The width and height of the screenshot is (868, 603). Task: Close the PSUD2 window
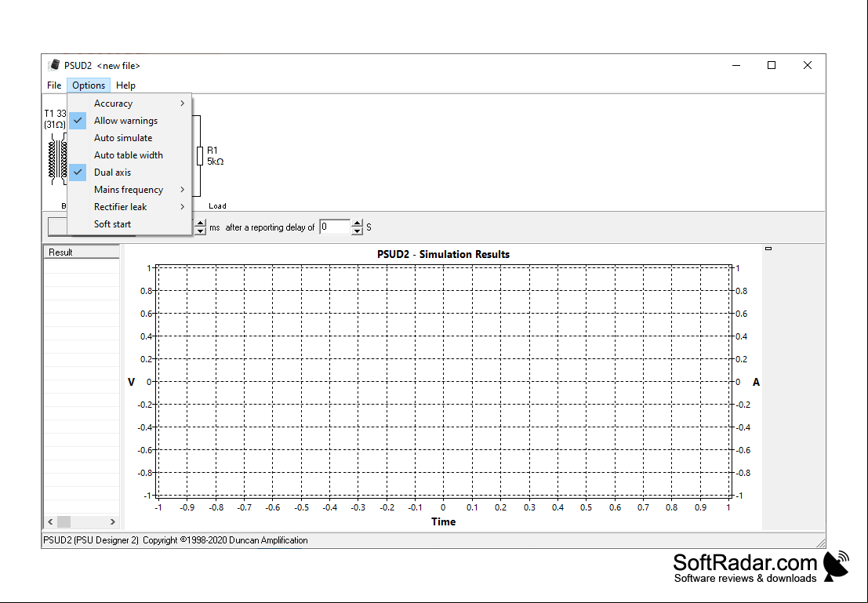808,65
